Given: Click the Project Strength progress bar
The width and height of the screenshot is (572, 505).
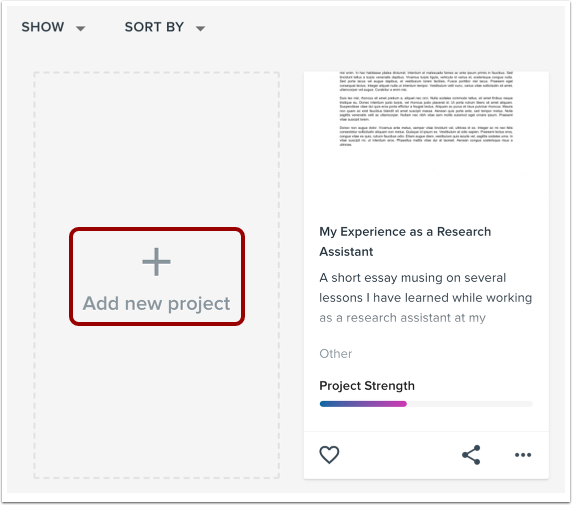Looking at the screenshot, I should click(426, 404).
